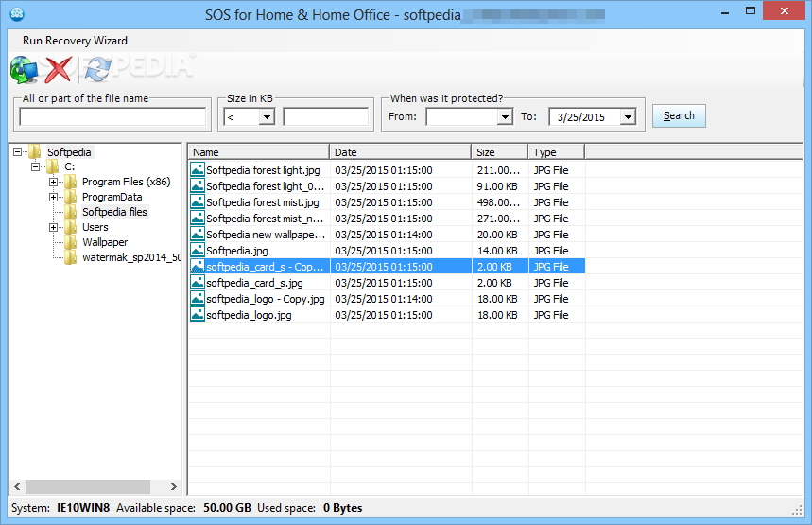
Task: Click tree scrollbar left arrow
Action: tap(17, 486)
